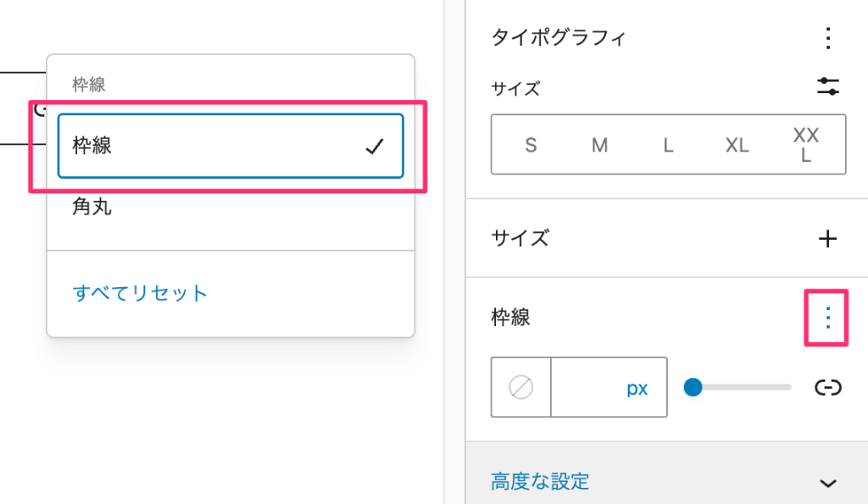868x504 pixels.
Task: Expand 高度な設定 section chevron
Action: (x=827, y=483)
